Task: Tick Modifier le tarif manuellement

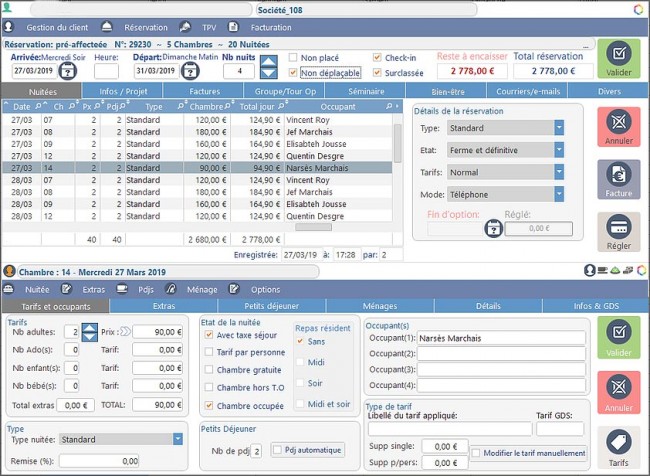Action: [x=476, y=453]
